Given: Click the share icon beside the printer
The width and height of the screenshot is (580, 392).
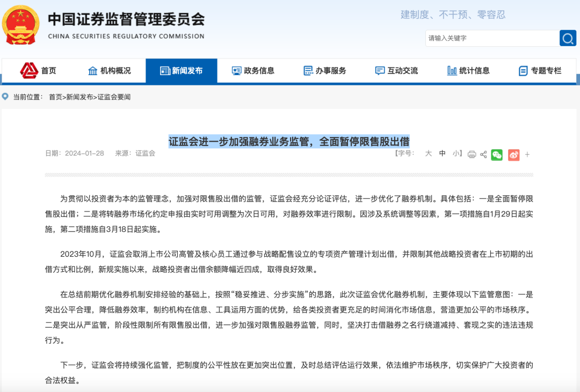Looking at the screenshot, I should (x=483, y=155).
